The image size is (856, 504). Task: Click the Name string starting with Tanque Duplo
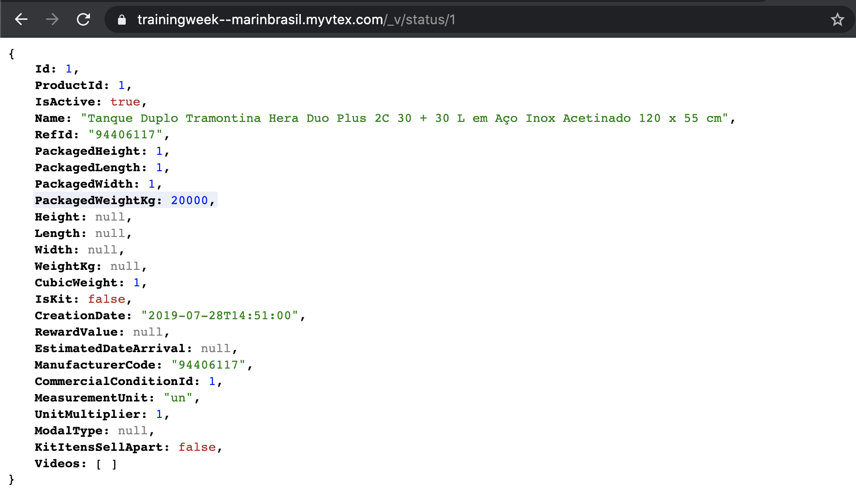(x=405, y=119)
